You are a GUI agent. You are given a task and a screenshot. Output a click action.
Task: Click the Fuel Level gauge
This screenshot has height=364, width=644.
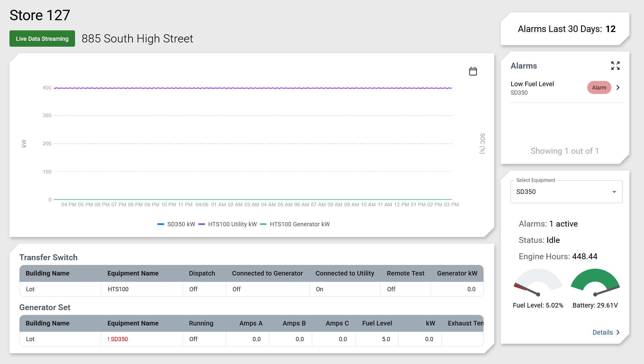[538, 282]
